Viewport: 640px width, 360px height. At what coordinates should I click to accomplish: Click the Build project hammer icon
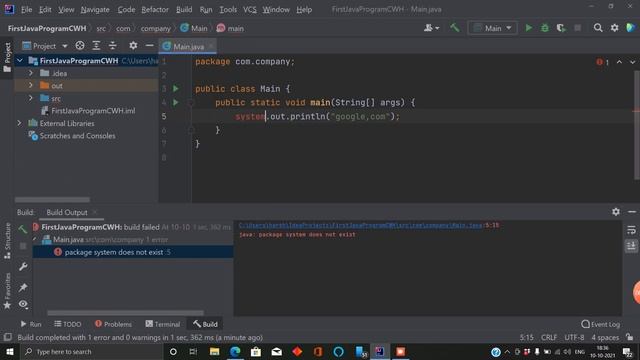coord(454,28)
